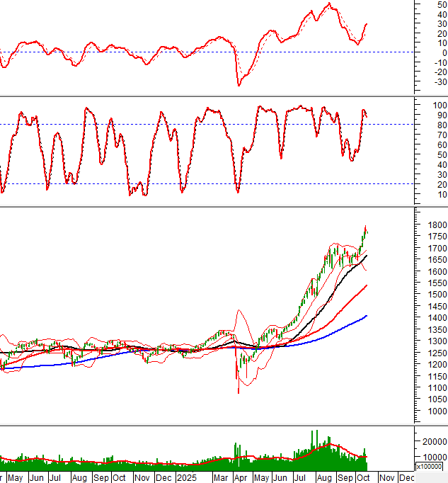Screen dimensions: 448x483
Task: Select the highest candle near 1800
Action: point(365,229)
